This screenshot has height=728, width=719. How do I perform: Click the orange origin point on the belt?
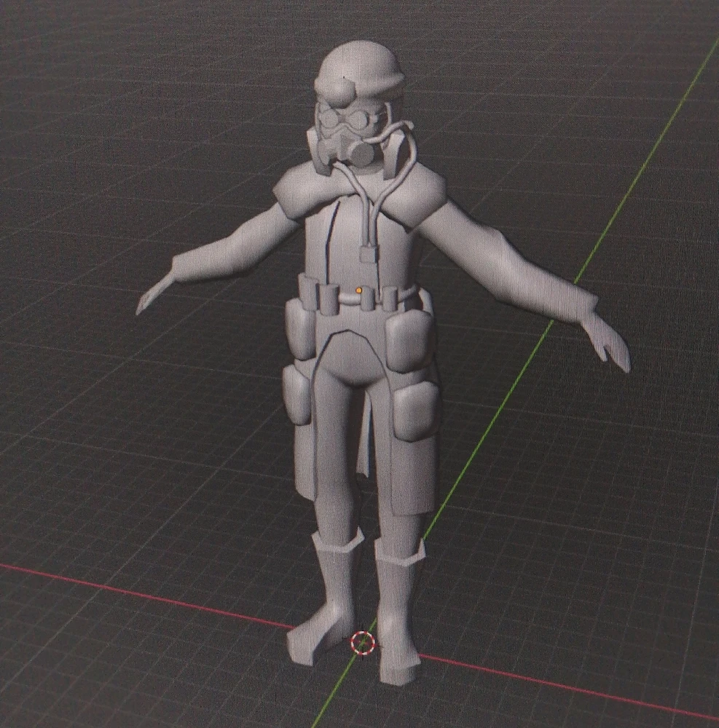tap(359, 290)
